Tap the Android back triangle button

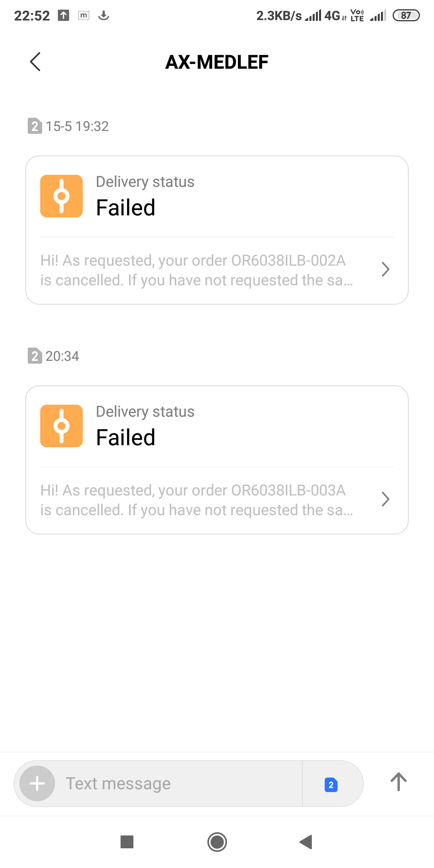click(x=306, y=842)
